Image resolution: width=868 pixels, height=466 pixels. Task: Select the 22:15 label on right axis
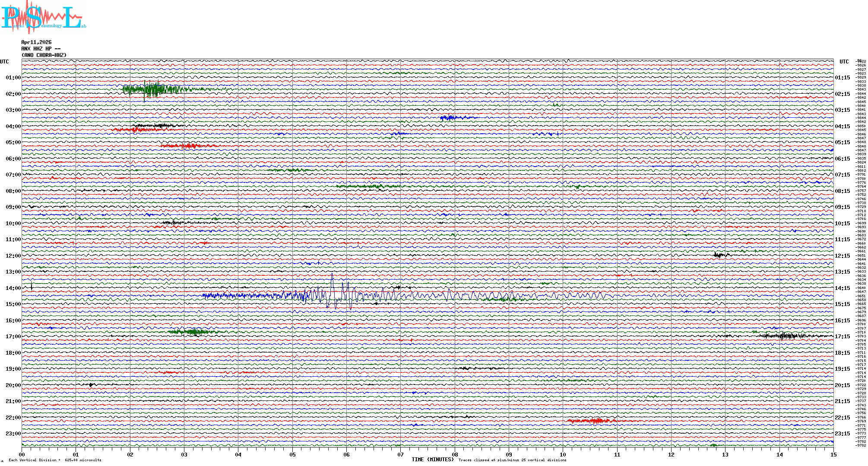click(x=842, y=418)
